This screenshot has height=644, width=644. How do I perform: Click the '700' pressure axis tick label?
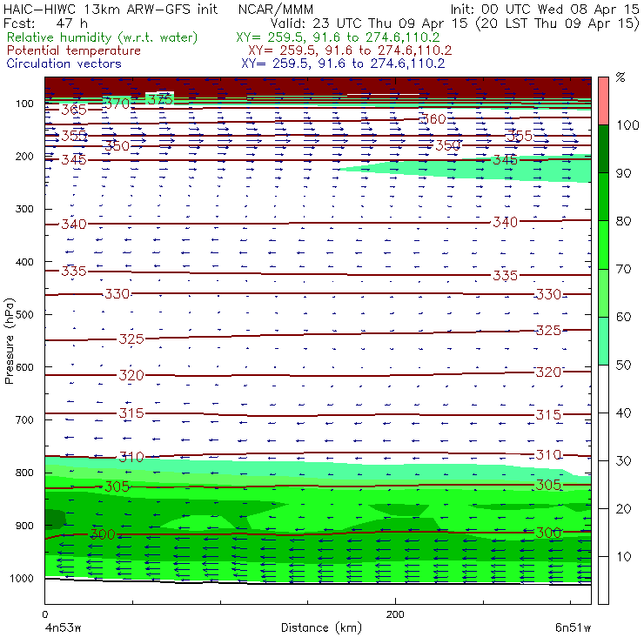[24, 420]
